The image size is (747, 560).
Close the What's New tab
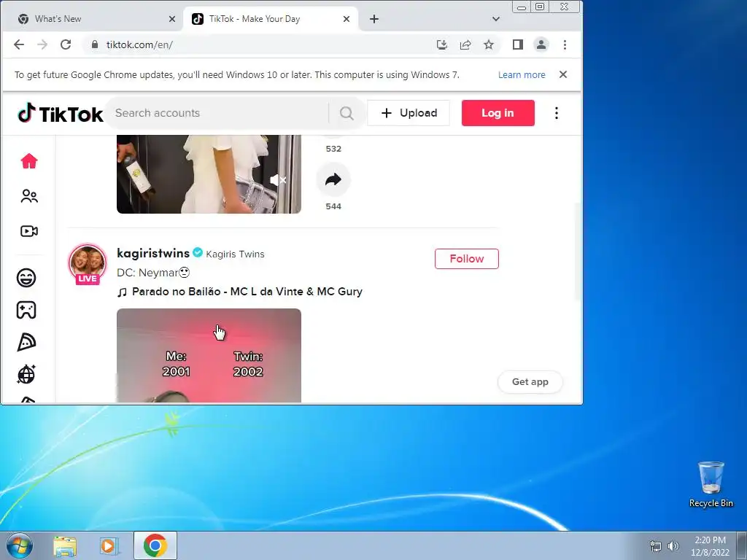[x=172, y=19]
